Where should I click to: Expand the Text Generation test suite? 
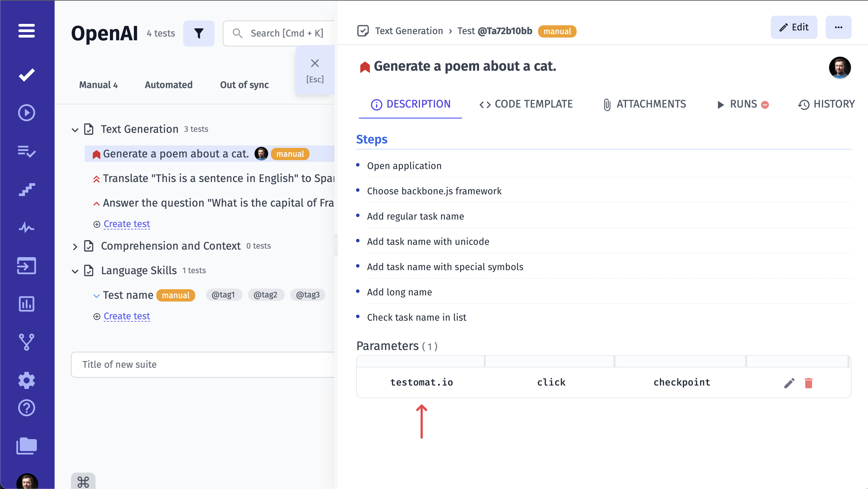coord(75,129)
